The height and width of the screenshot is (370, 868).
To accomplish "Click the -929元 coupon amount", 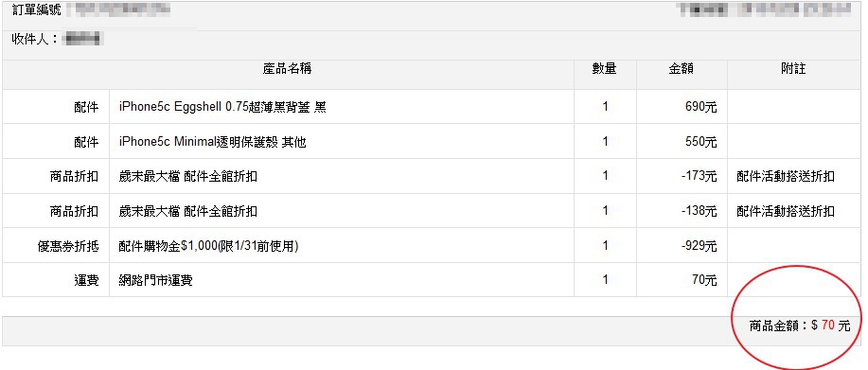I will pyautogui.click(x=700, y=245).
